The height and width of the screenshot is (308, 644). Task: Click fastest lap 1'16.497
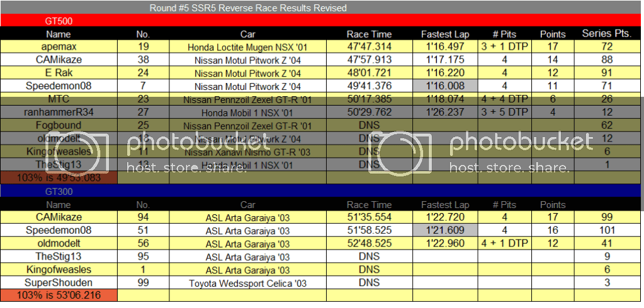point(445,47)
